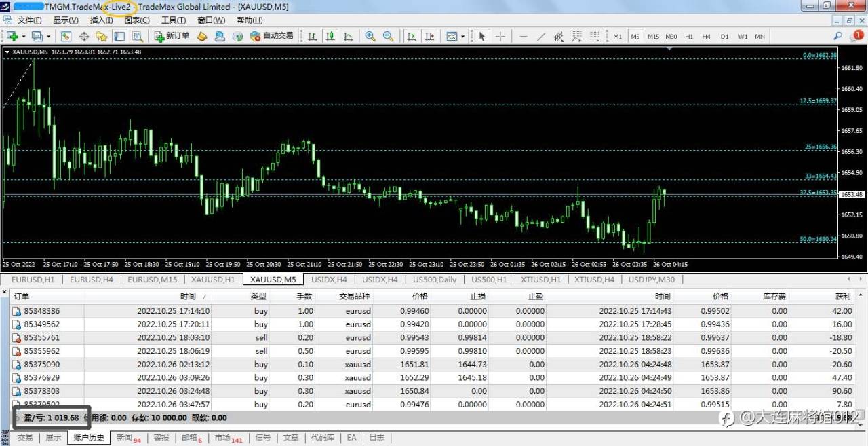Click the Zoom Out magnifier
The width and height of the screenshot is (868, 446).
[389, 36]
